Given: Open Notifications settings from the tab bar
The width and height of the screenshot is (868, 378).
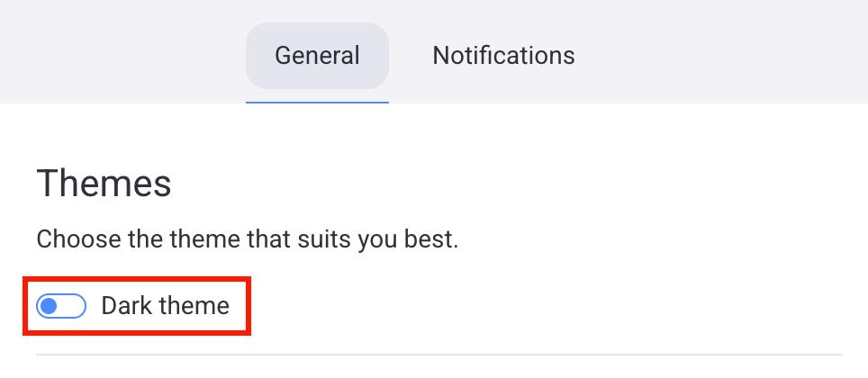Looking at the screenshot, I should pyautogui.click(x=503, y=56).
